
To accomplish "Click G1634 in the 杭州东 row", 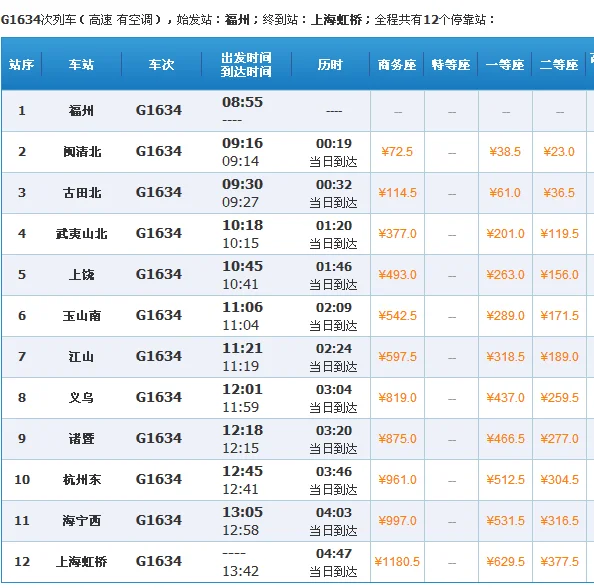I will coord(159,479).
